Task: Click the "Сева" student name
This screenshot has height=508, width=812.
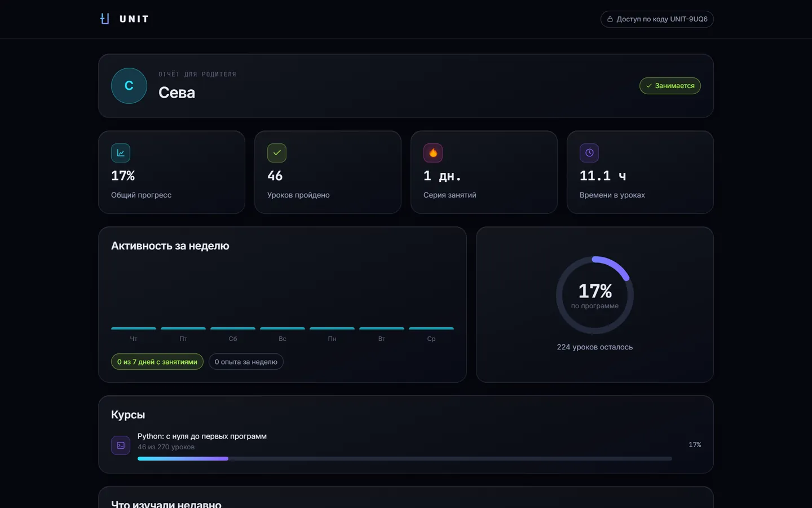Action: click(176, 93)
